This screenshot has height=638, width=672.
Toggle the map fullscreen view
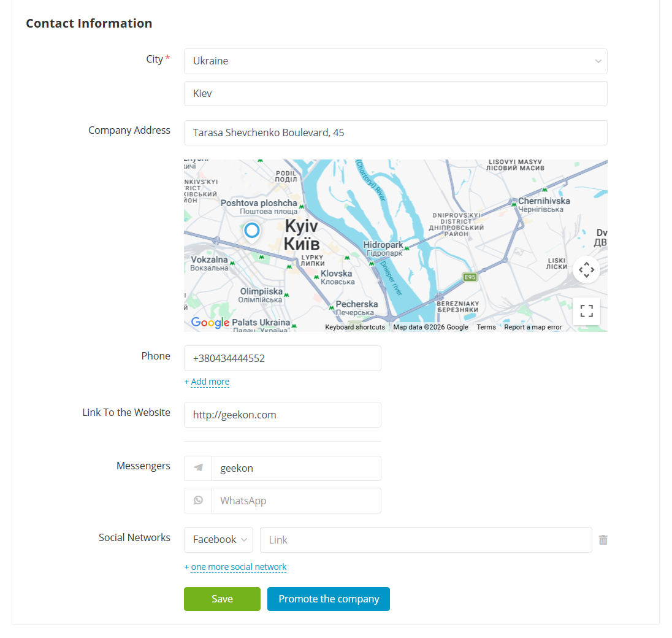[586, 311]
